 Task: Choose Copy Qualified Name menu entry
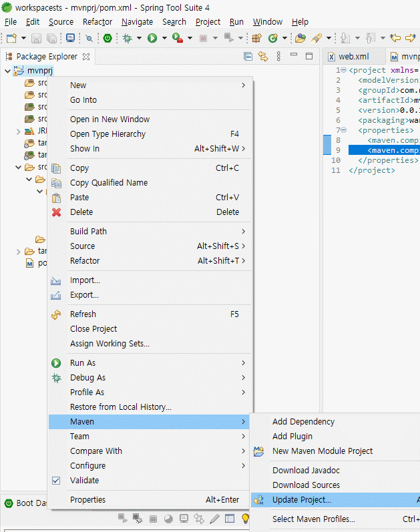(150, 182)
